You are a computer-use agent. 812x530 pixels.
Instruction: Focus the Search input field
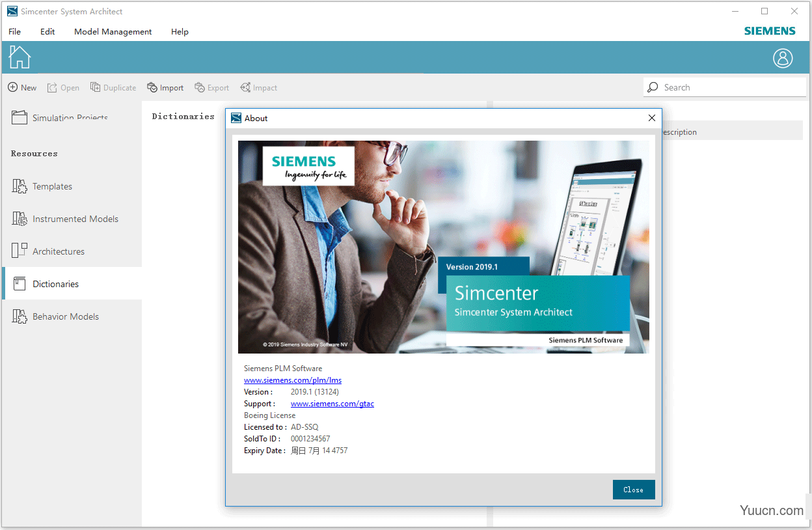coord(725,87)
